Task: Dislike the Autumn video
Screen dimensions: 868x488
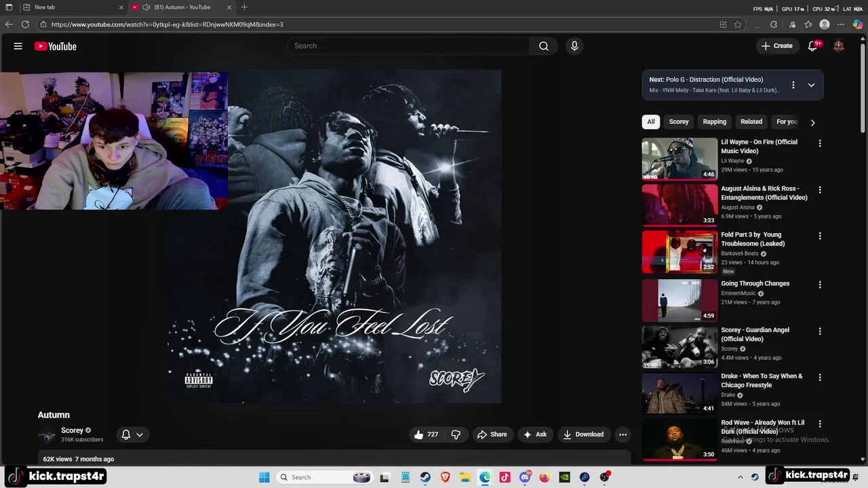Action: pos(456,434)
